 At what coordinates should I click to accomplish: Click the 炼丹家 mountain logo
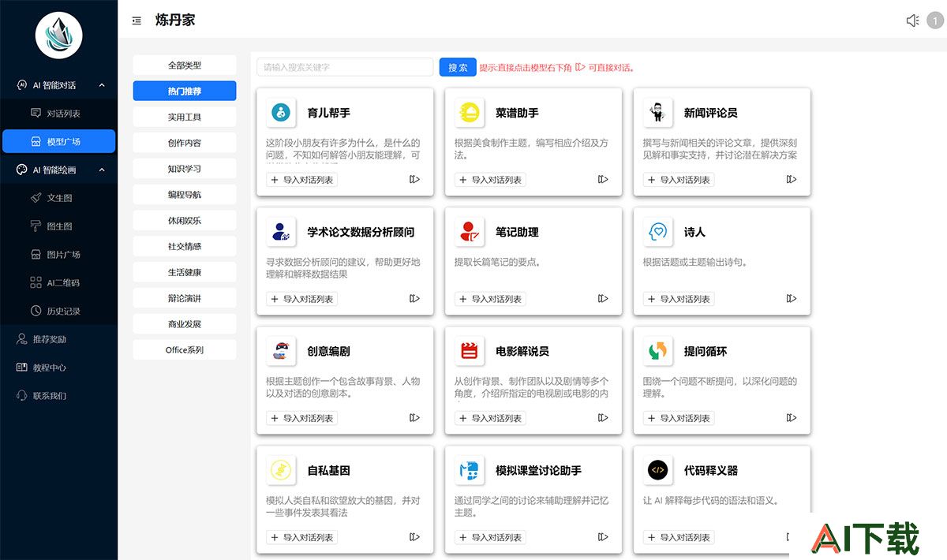59,35
